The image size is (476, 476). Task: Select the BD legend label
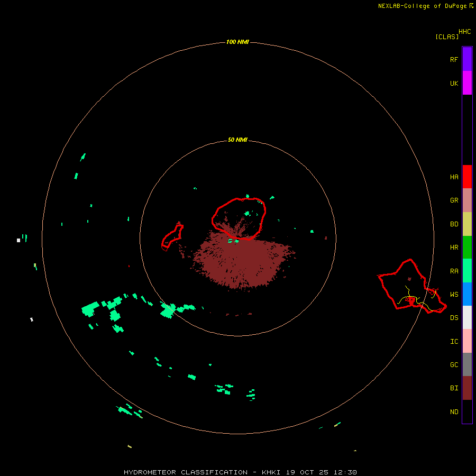pos(454,224)
